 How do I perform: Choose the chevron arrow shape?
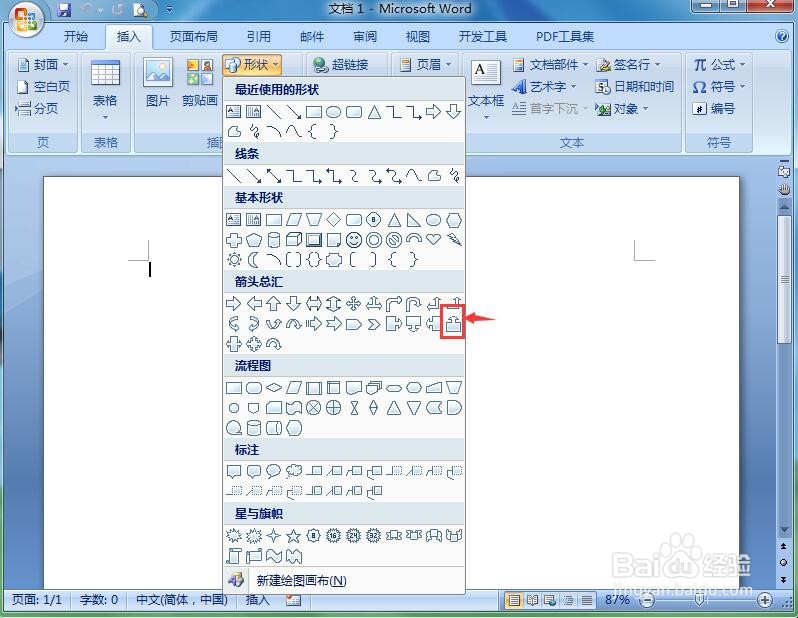[x=374, y=324]
